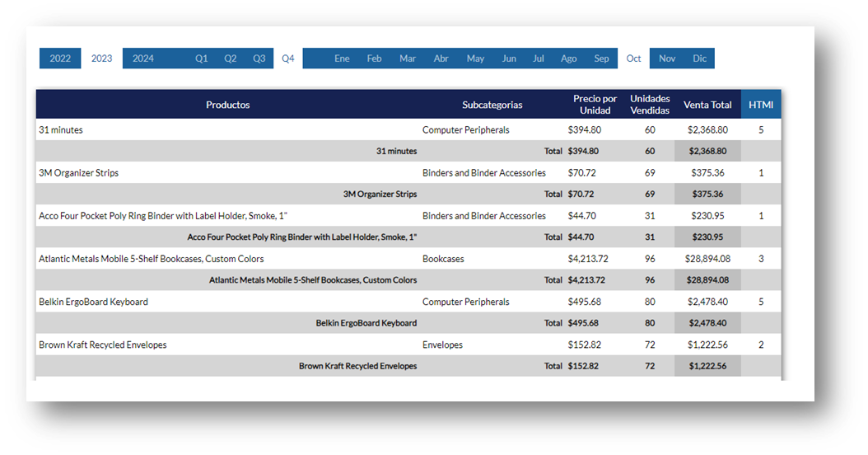
Task: Click units sold 69 in the 3M Organizer Strips product row
Action: tap(650, 173)
